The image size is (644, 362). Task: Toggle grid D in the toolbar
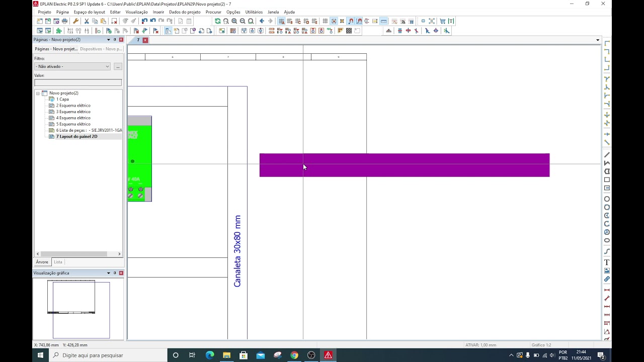tap(306, 21)
